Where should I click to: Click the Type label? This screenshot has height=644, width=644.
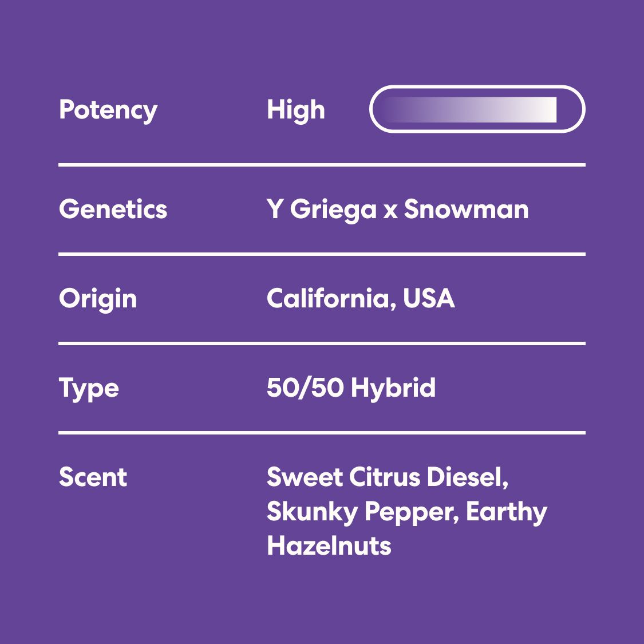(x=89, y=389)
